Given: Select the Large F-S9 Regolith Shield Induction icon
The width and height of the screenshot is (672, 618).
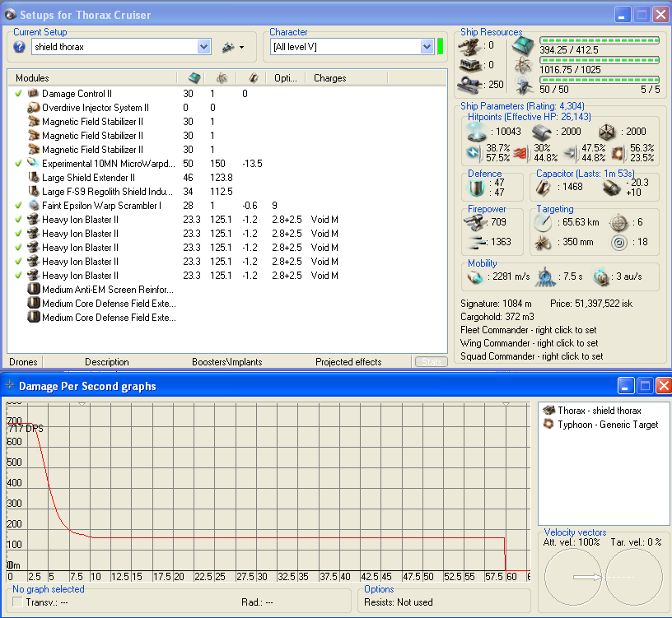Looking at the screenshot, I should (x=34, y=191).
